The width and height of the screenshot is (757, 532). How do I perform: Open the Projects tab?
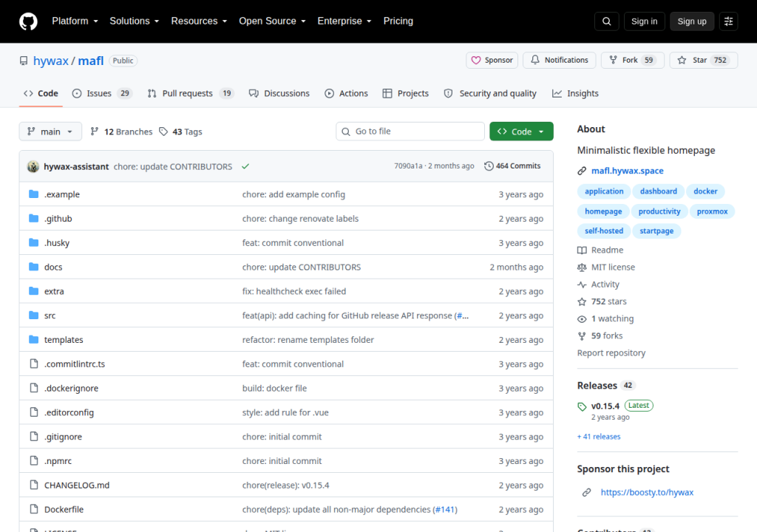(406, 94)
